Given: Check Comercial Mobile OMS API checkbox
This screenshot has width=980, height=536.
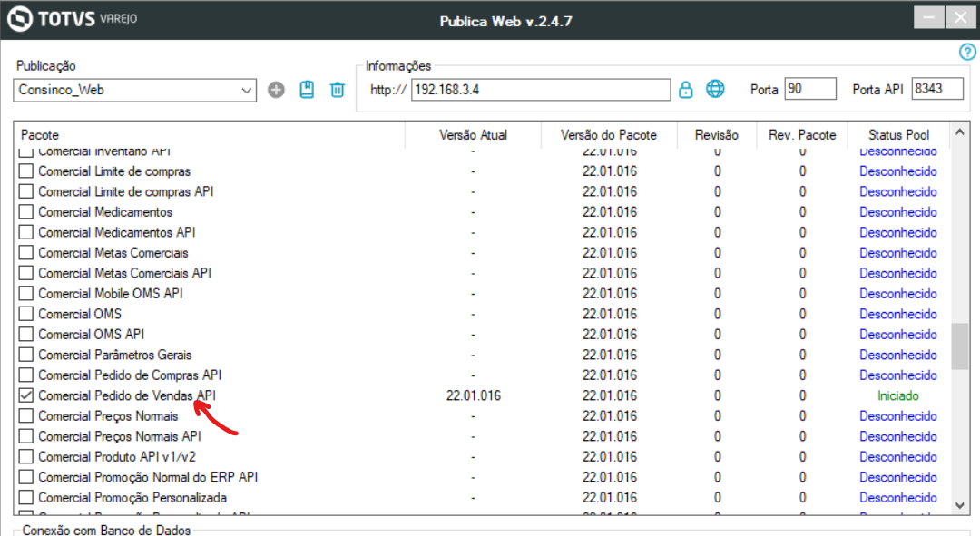Looking at the screenshot, I should click(25, 294).
